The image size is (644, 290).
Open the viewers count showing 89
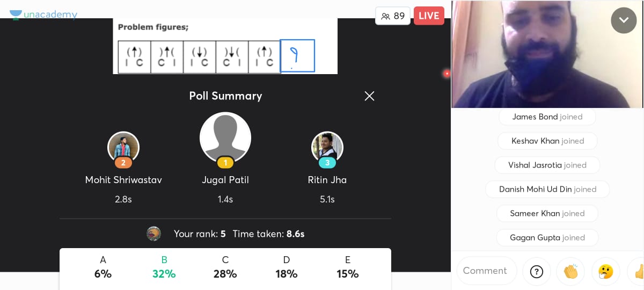point(393,16)
